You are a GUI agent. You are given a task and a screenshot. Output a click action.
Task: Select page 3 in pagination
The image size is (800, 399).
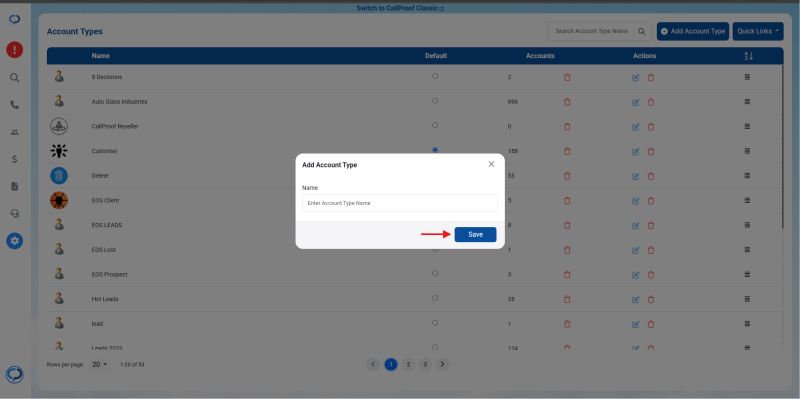click(x=425, y=364)
